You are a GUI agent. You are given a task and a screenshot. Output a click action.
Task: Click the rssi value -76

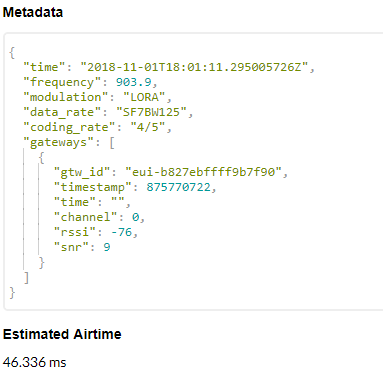point(121,232)
